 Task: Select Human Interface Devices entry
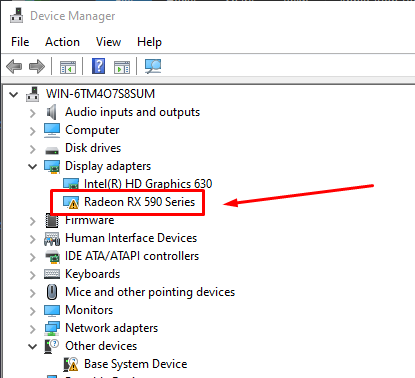point(131,238)
